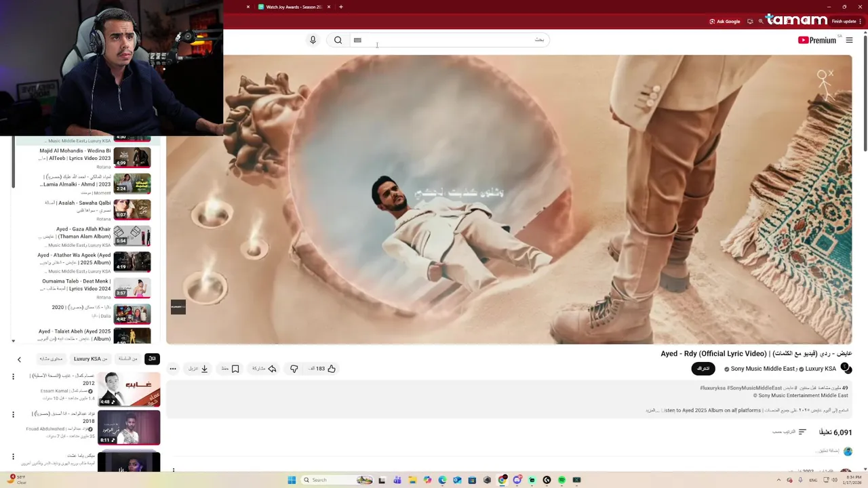
Task: Open Fouad Abdulwahed 2018 video thumbnail
Action: pyautogui.click(x=129, y=427)
